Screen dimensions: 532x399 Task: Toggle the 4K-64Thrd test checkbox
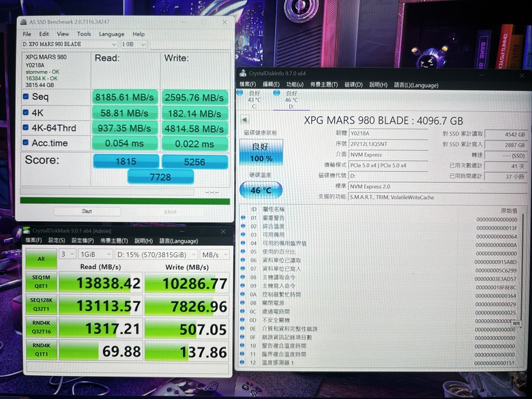click(x=26, y=128)
